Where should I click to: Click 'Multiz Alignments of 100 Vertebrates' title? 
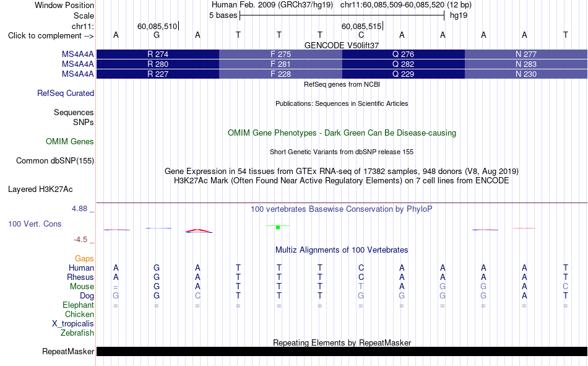342,250
